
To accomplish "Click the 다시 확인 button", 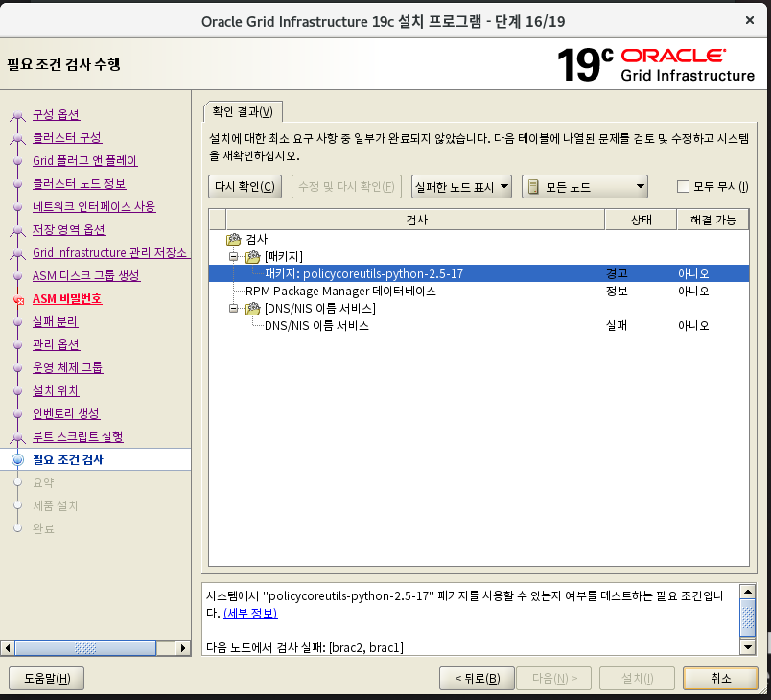I will pyautogui.click(x=245, y=187).
